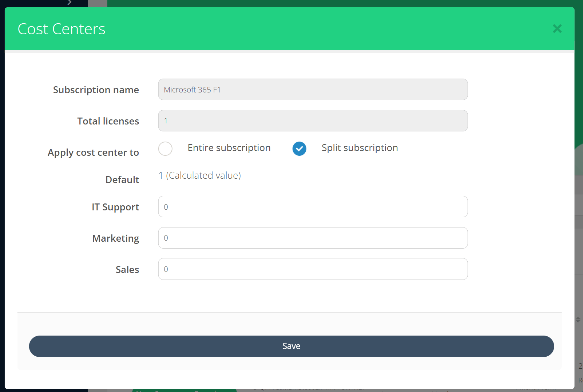Focus the IT Support license count field
The width and height of the screenshot is (583, 392).
(313, 207)
